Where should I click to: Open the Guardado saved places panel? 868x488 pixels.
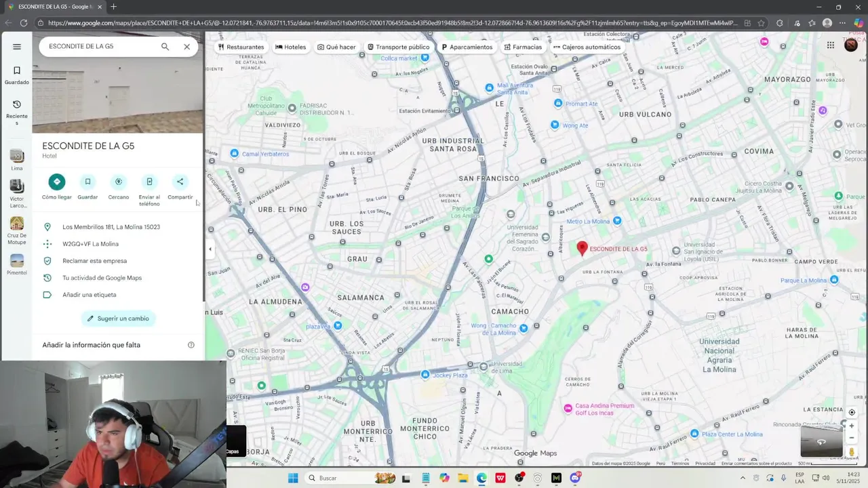tap(17, 75)
